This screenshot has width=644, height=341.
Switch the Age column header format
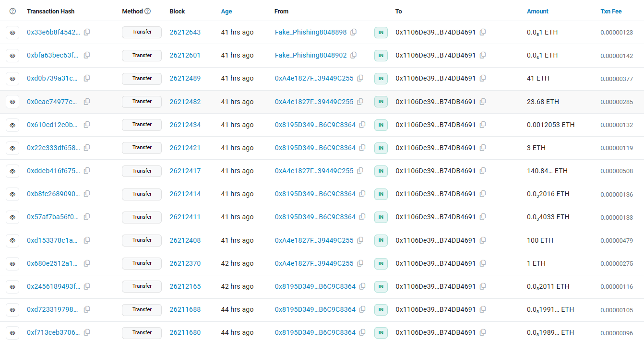227,11
